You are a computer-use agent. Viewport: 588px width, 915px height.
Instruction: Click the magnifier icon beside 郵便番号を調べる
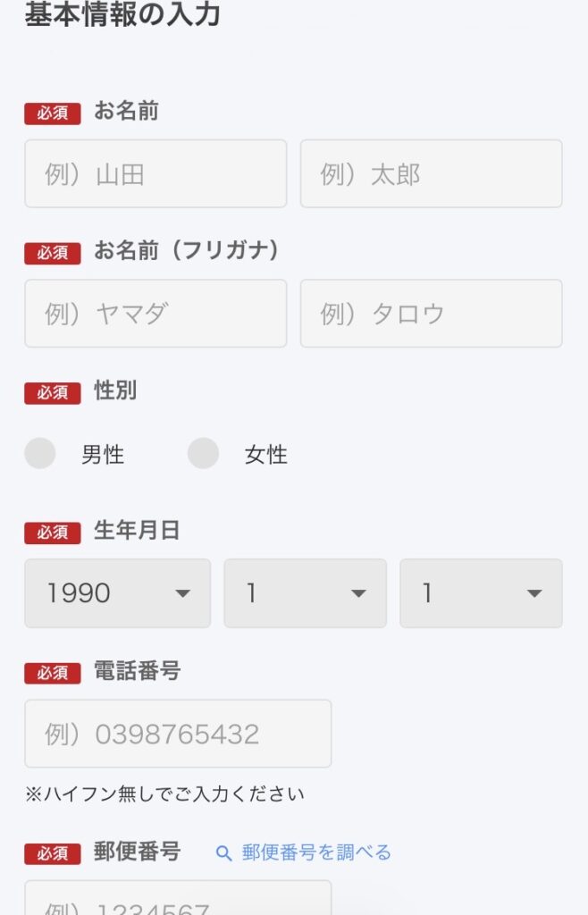pos(224,853)
